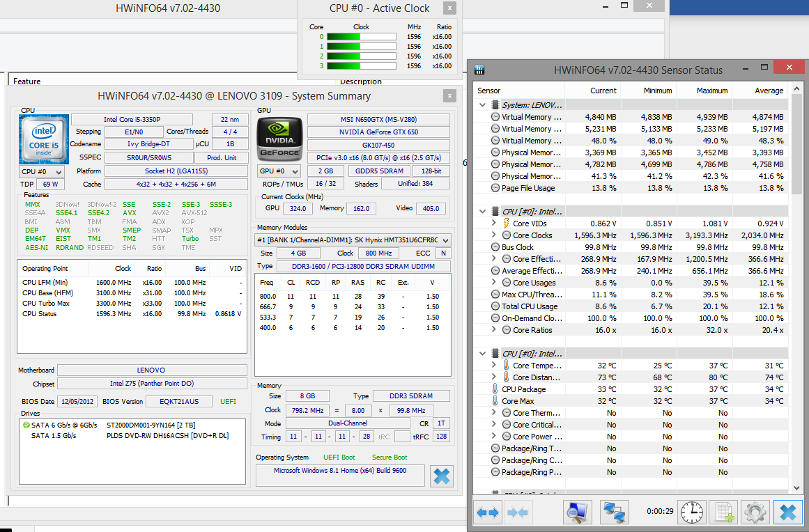Click the Intel Core i5 logo
809x532 pixels.
(44, 139)
